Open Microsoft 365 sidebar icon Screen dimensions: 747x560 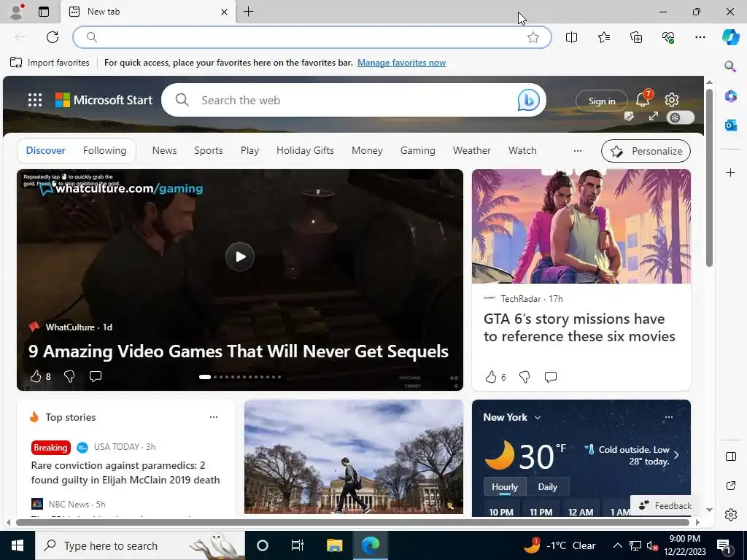tap(730, 96)
